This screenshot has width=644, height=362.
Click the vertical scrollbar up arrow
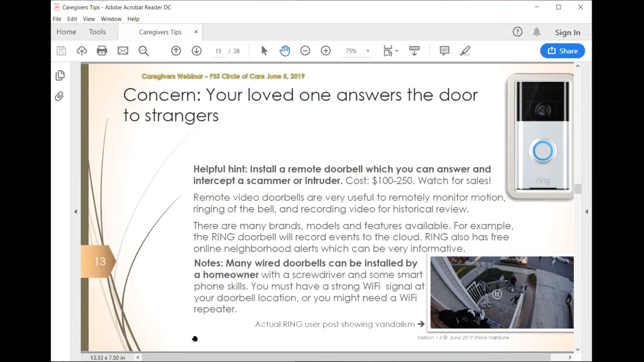(x=578, y=66)
